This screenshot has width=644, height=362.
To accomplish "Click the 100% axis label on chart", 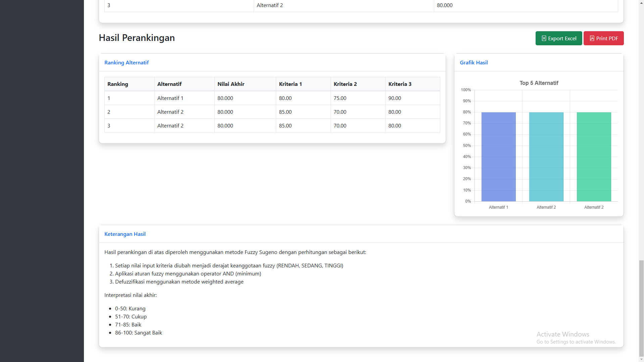I will 466,90.
